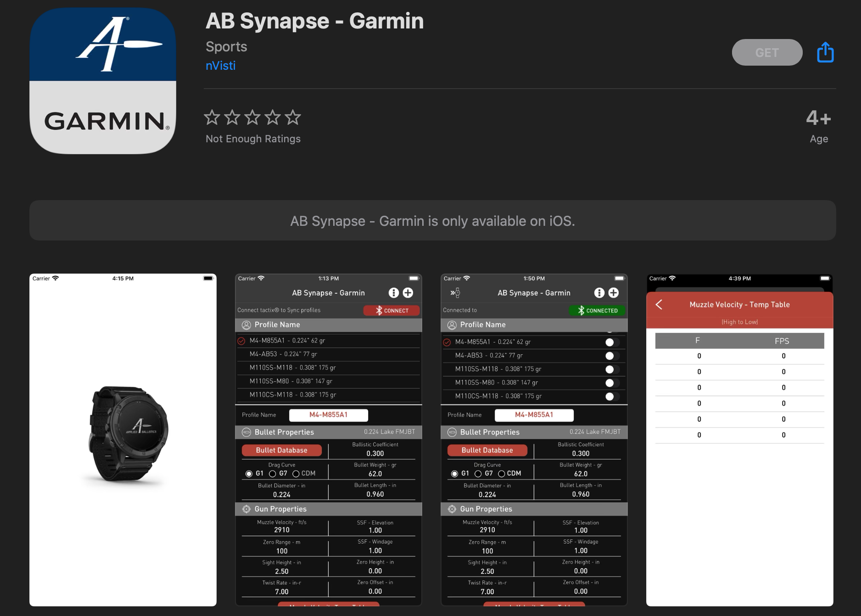Click the Gun Properties crosshair icon in second screenshot

[x=246, y=509]
